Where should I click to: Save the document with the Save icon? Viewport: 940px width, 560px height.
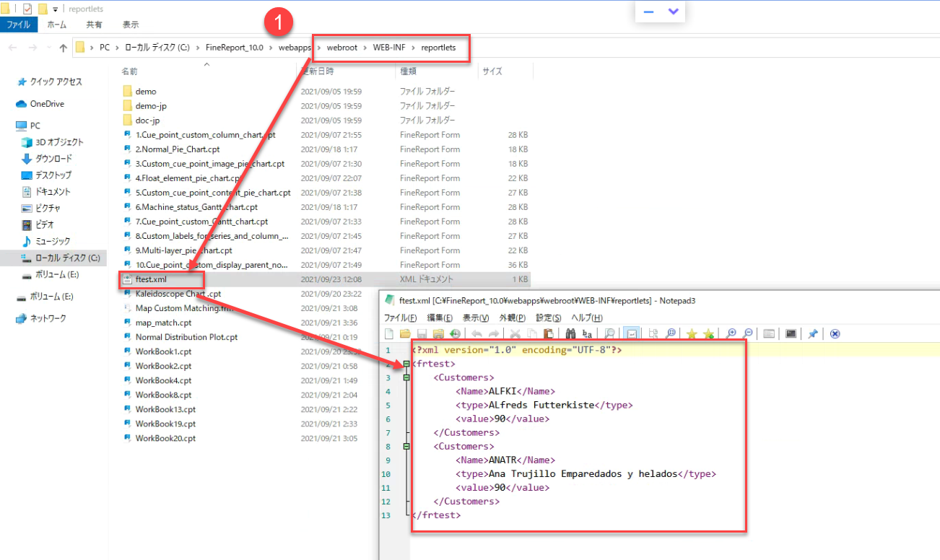[x=422, y=333]
